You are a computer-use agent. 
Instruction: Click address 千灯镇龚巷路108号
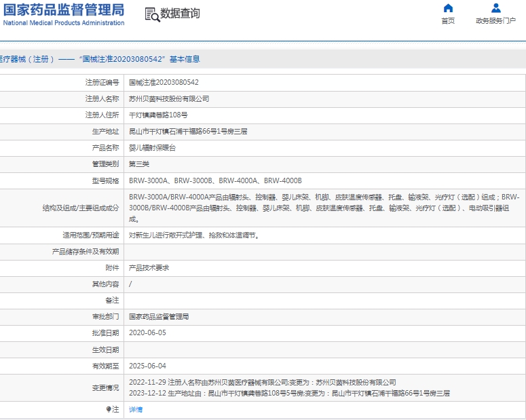158,115
